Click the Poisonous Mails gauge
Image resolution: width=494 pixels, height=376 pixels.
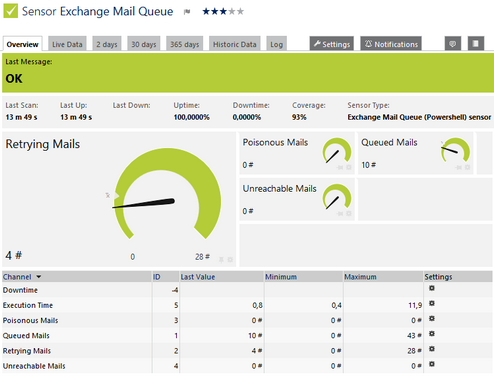[x=337, y=151]
